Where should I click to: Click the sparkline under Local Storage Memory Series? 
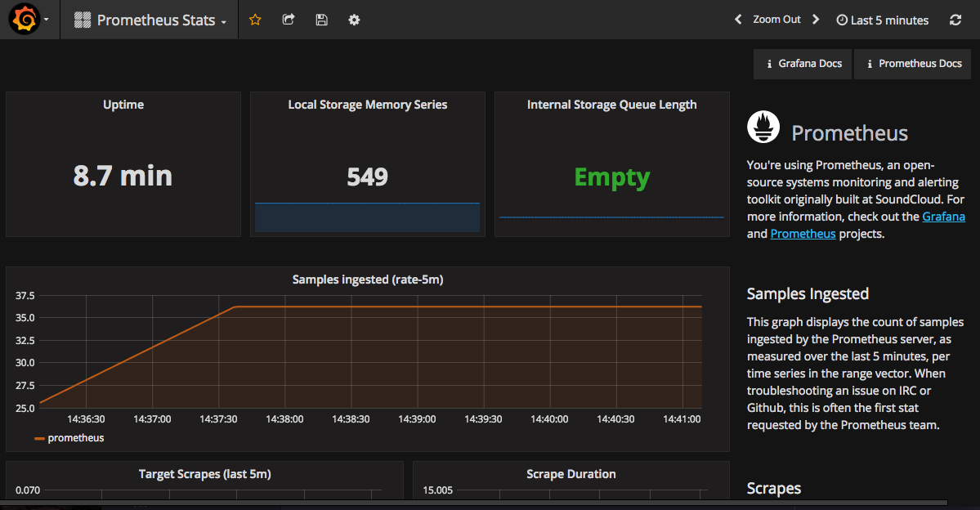click(367, 217)
